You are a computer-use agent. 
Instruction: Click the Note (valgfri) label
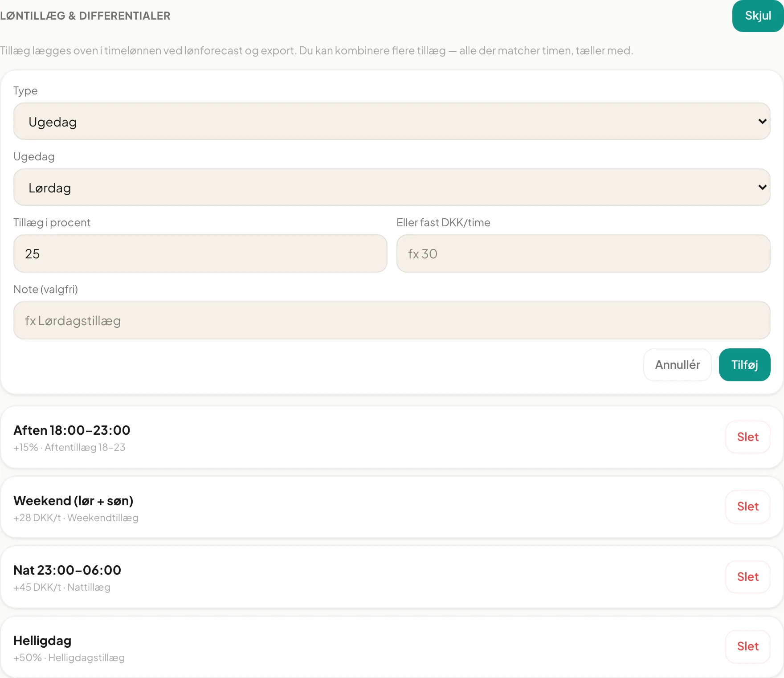45,290
